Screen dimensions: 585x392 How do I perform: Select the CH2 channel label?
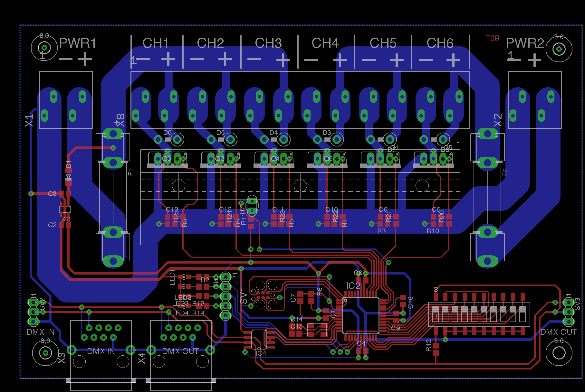pyautogui.click(x=210, y=43)
